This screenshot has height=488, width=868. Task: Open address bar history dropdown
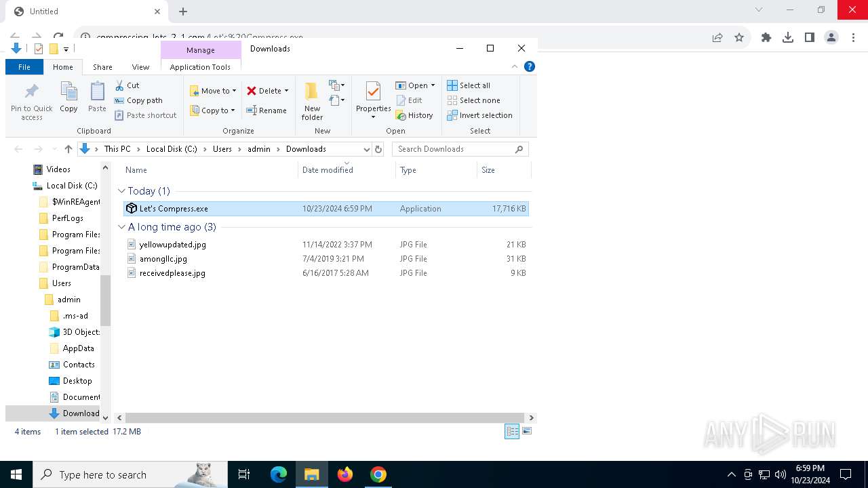click(x=366, y=149)
